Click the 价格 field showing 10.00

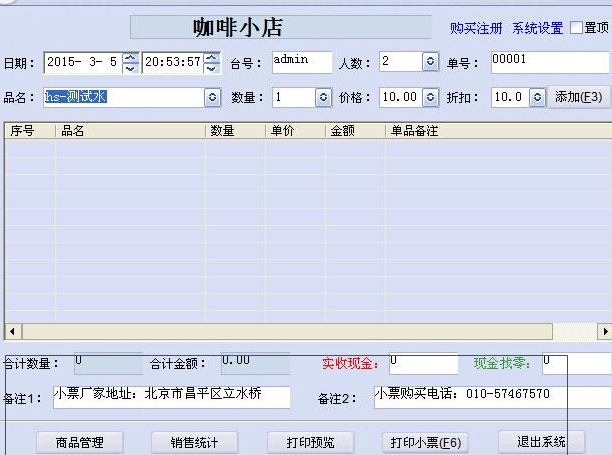401,97
